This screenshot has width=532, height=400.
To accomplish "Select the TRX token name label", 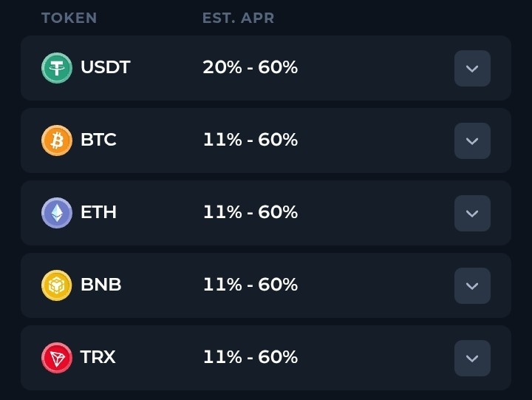I will [x=98, y=358].
